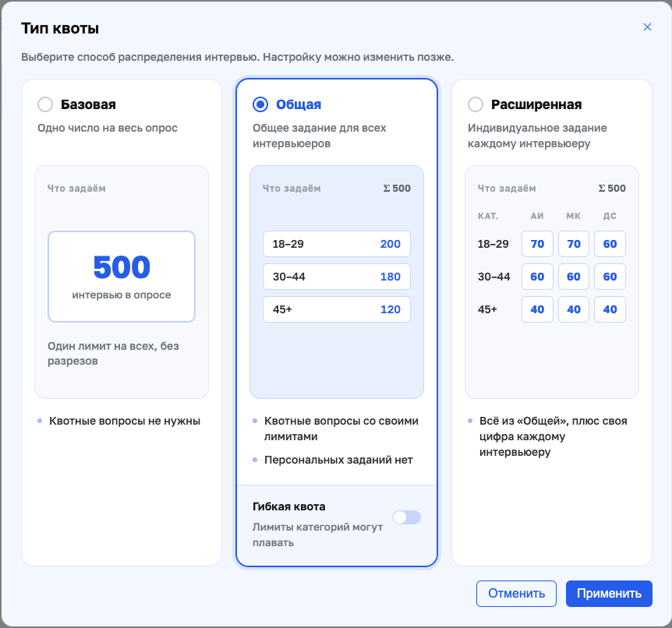Select the Расширенная quota radio button
The width and height of the screenshot is (672, 628).
tap(476, 104)
